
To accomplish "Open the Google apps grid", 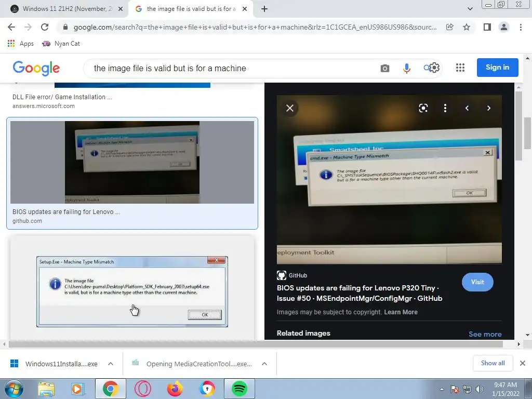I will pos(460,68).
